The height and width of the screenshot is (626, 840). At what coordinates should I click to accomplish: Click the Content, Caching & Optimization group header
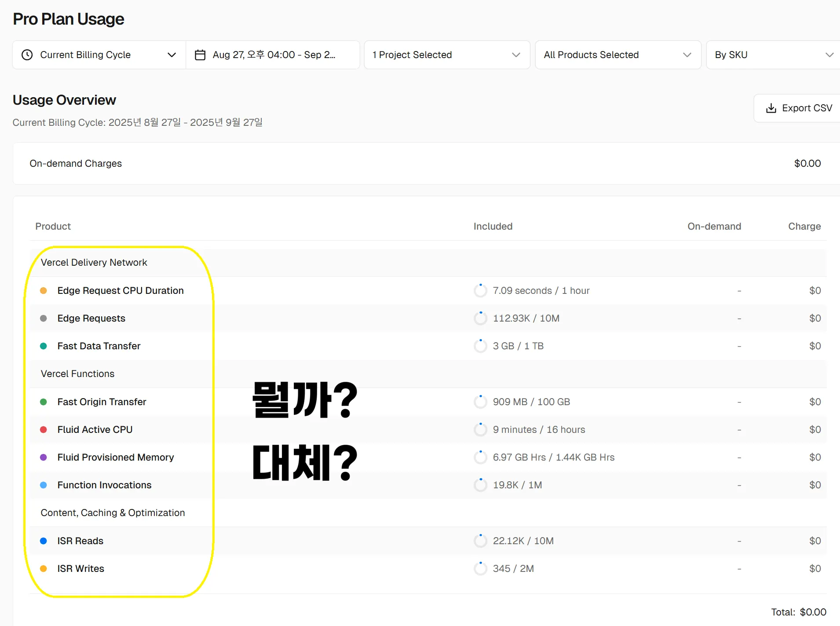(x=113, y=513)
